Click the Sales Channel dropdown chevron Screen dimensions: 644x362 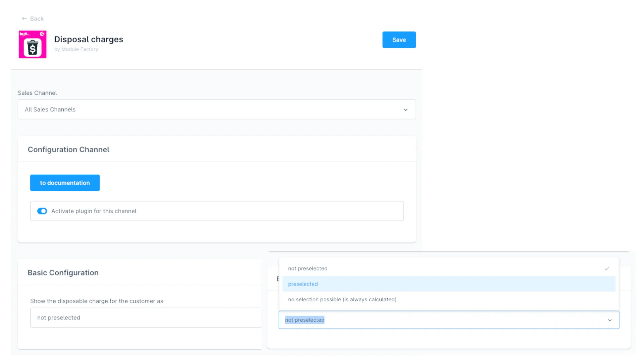click(406, 110)
